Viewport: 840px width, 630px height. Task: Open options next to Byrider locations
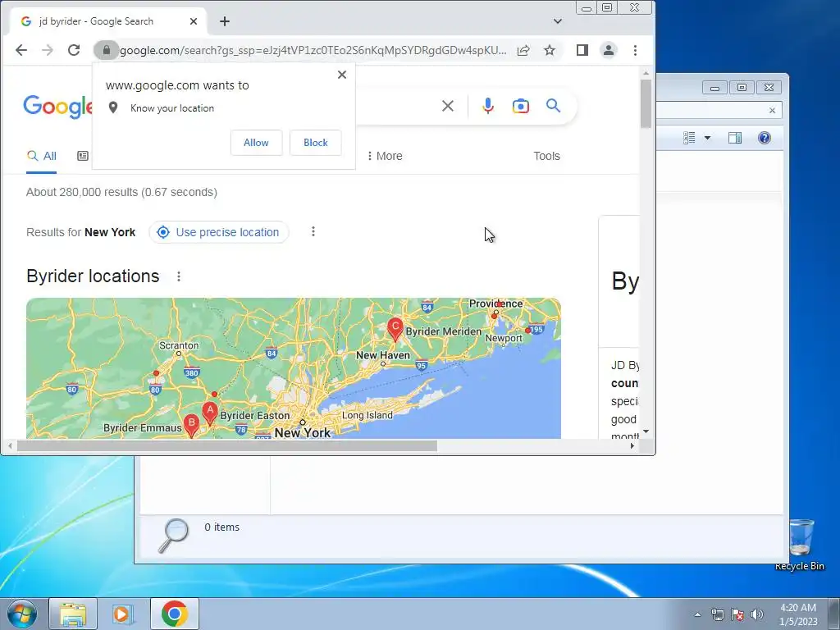tap(178, 276)
